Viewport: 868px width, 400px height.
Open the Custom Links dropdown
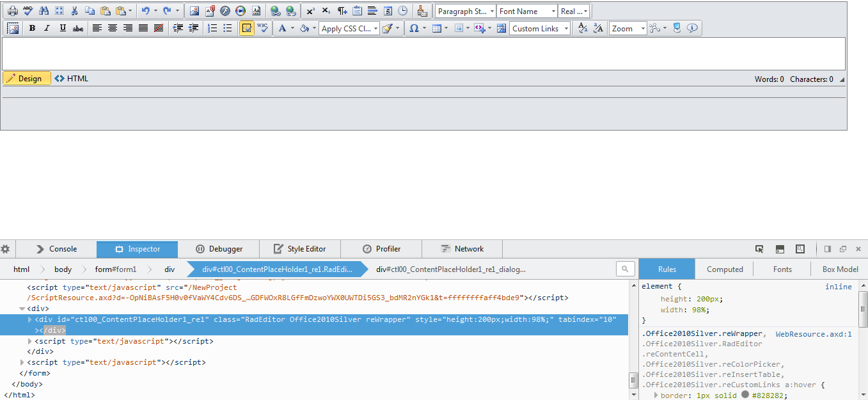pyautogui.click(x=540, y=28)
